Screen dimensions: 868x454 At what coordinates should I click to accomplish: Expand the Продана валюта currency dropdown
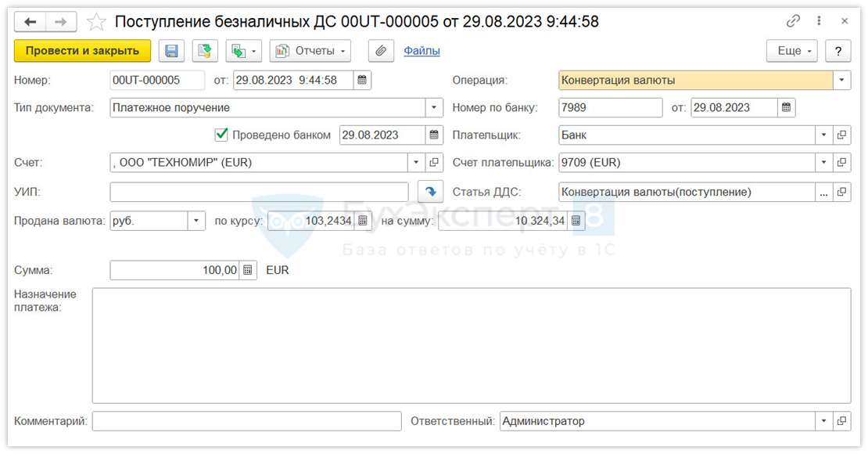tap(196, 221)
